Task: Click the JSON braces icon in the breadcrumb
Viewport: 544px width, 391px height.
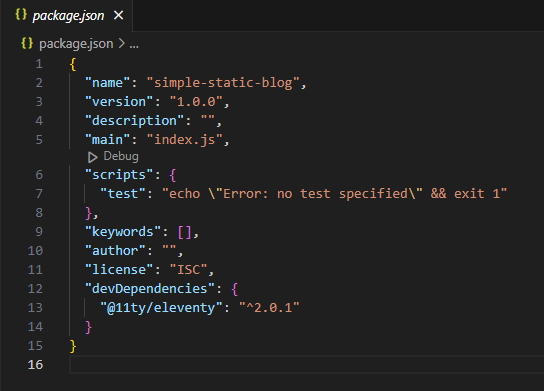Action: click(27, 43)
